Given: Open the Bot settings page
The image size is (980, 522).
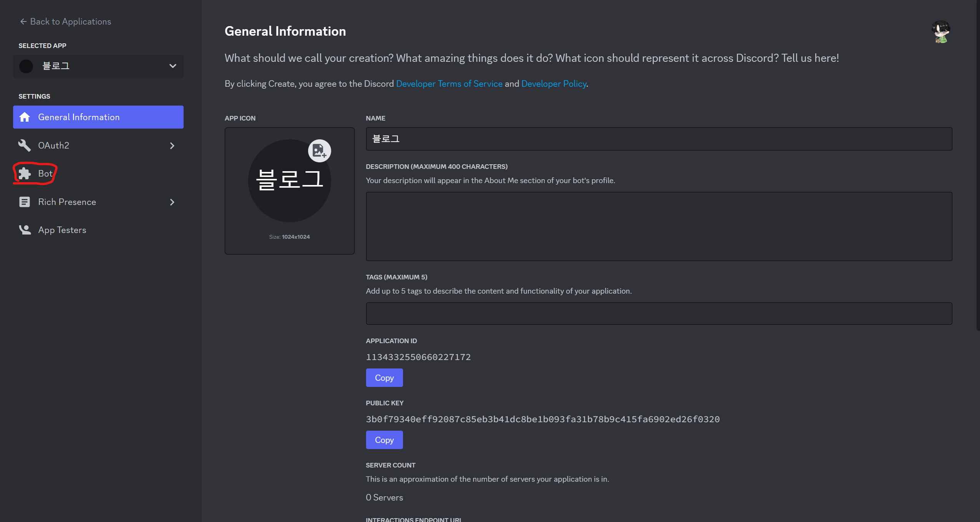Looking at the screenshot, I should tap(45, 173).
